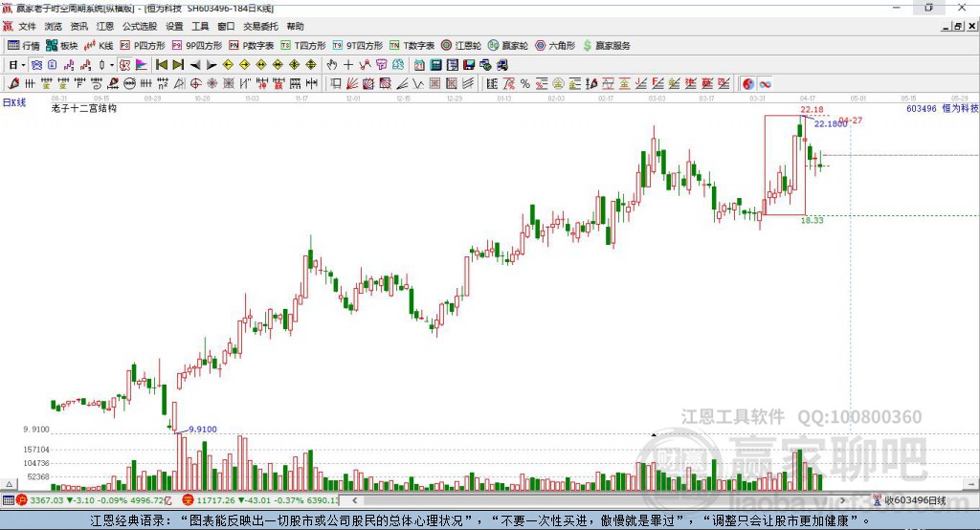Viewport: 980px width, 530px height.
Task: Select the rectangle drawing tool icon
Action: click(336, 83)
